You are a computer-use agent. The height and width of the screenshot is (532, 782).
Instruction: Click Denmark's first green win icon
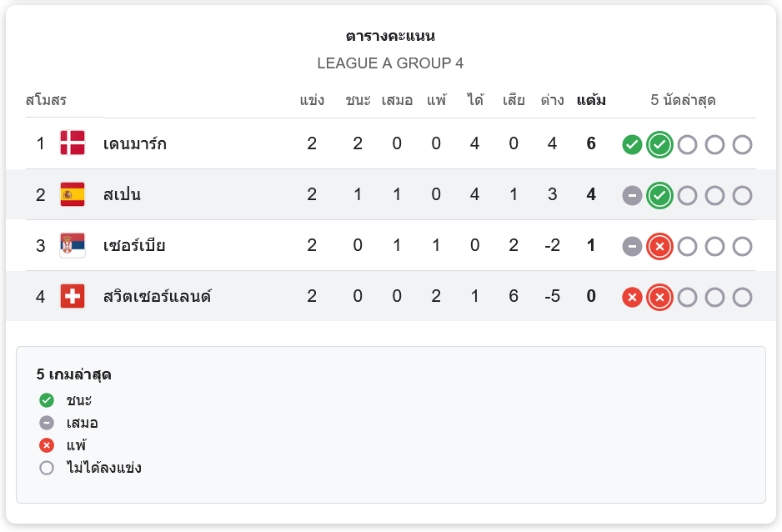[x=632, y=144]
